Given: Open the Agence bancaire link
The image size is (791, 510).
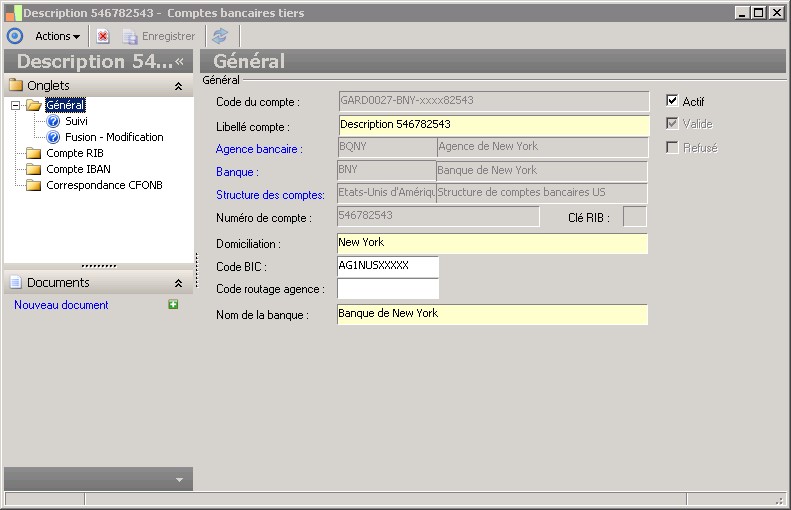Looking at the screenshot, I should [x=259, y=149].
